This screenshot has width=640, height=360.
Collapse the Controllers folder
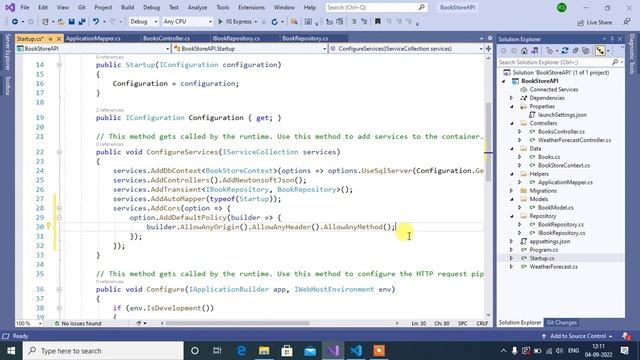pos(512,123)
